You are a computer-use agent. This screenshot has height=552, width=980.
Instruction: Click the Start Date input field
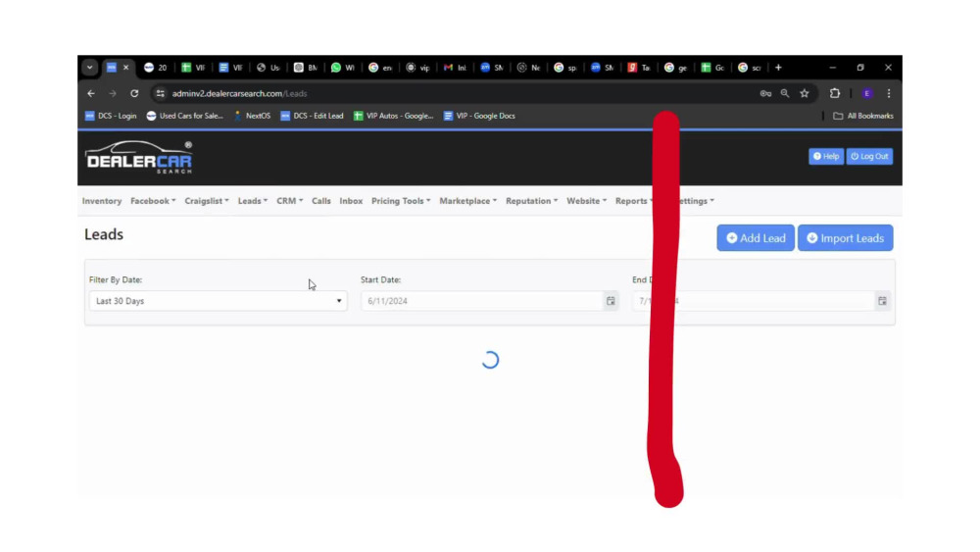pos(481,301)
